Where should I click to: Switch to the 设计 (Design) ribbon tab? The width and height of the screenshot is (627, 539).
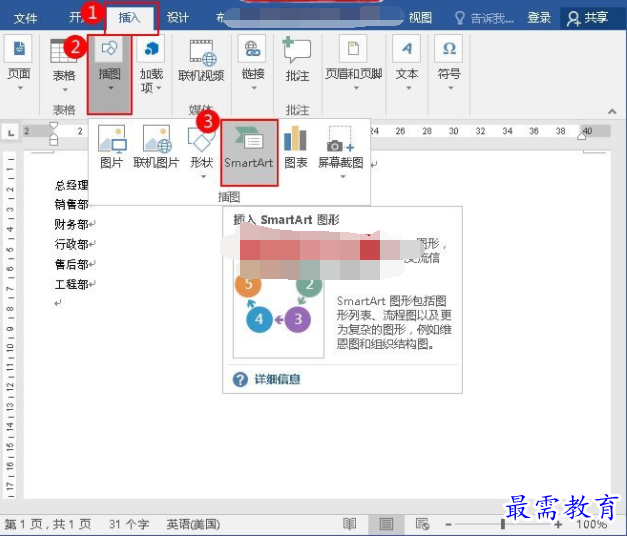click(x=178, y=18)
